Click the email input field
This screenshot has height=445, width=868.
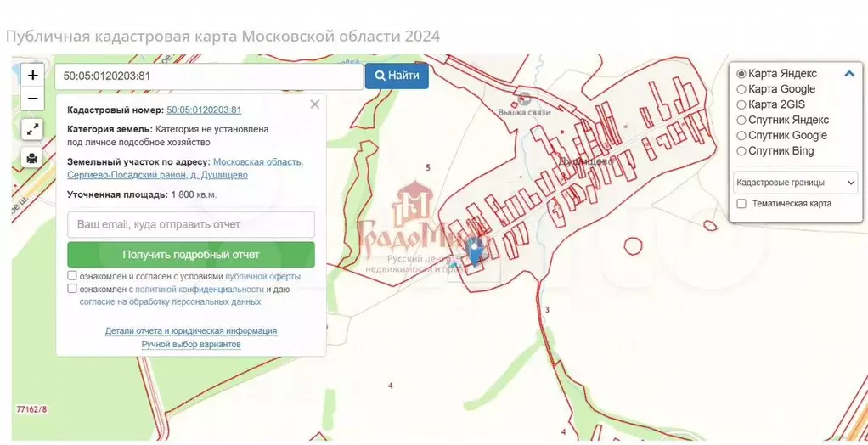(x=191, y=225)
